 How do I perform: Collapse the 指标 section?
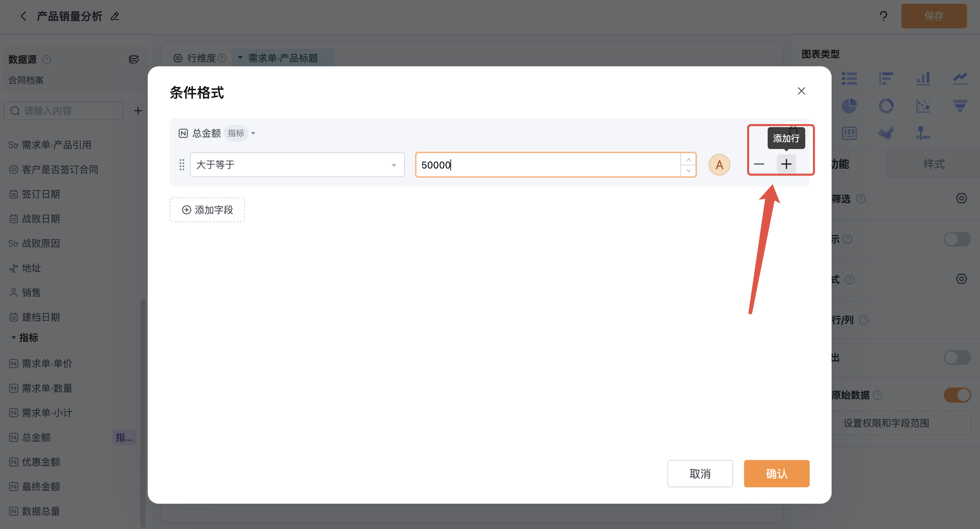(14, 338)
